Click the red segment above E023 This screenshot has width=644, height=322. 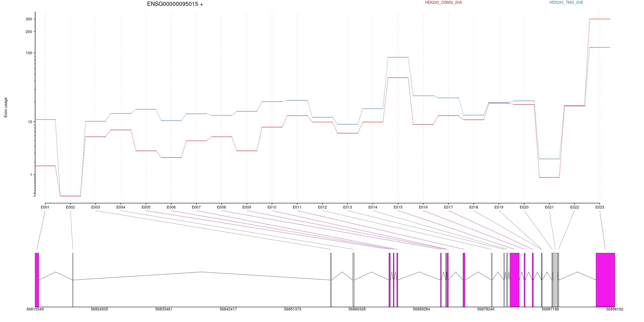(600, 19)
